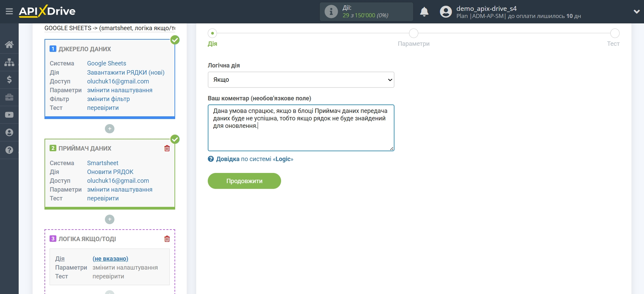Expand the account dropdown chevron
The image size is (644, 294).
637,12
